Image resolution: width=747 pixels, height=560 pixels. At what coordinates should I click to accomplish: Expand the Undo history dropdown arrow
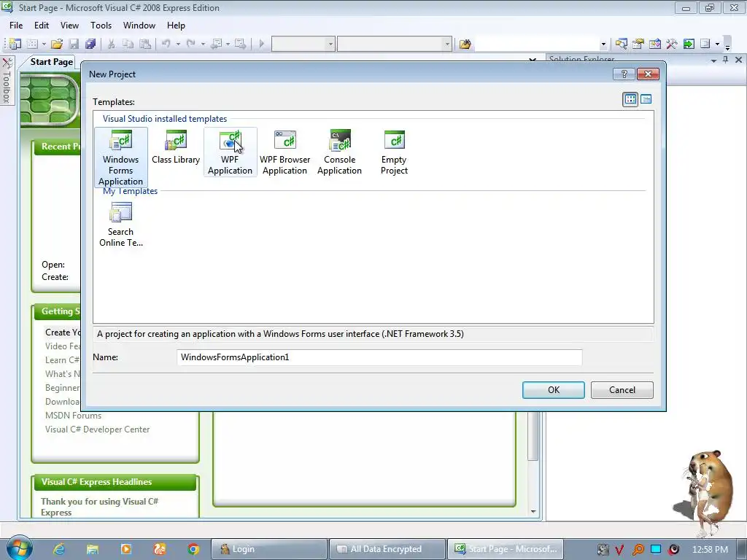tap(178, 44)
